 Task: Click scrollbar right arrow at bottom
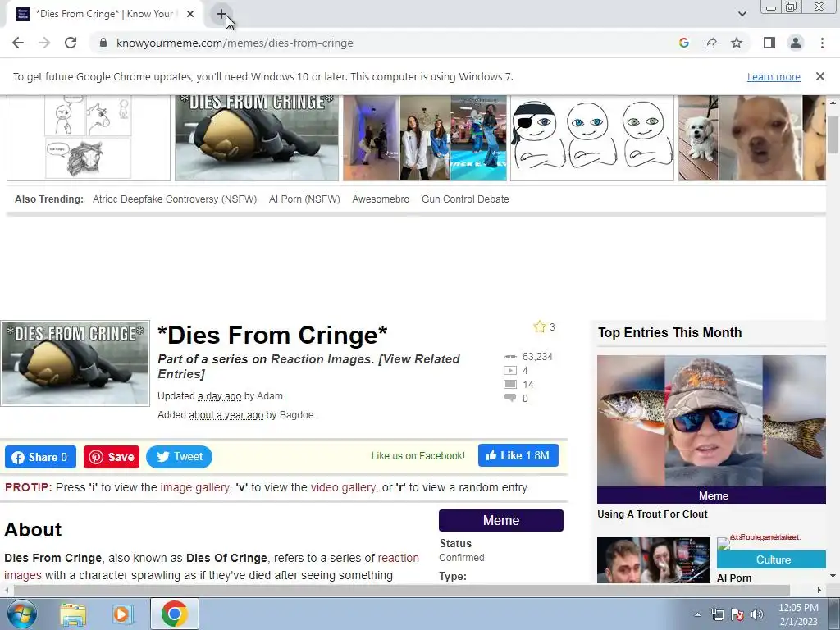819,591
